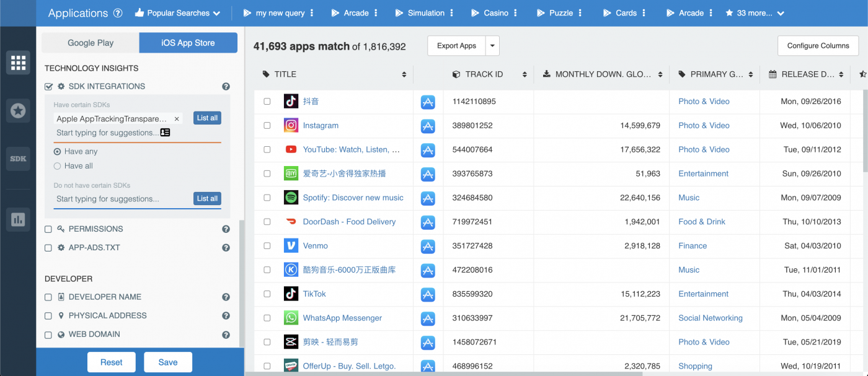Viewport: 868px width, 376px height.
Task: Click the sort arrows on the Title column
Action: tap(404, 74)
